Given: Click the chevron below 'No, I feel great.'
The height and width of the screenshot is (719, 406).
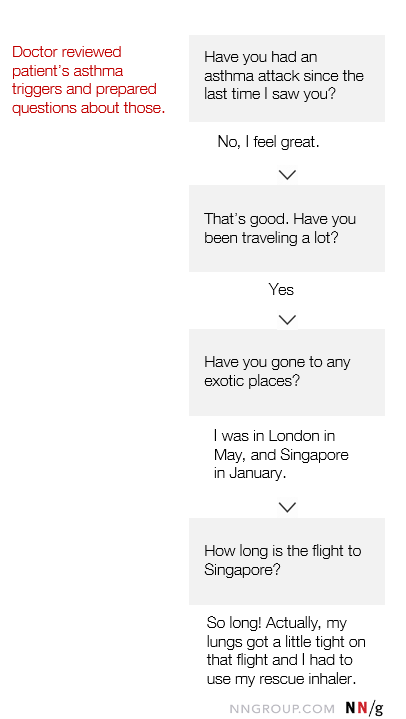Looking at the screenshot, I should point(287,175).
